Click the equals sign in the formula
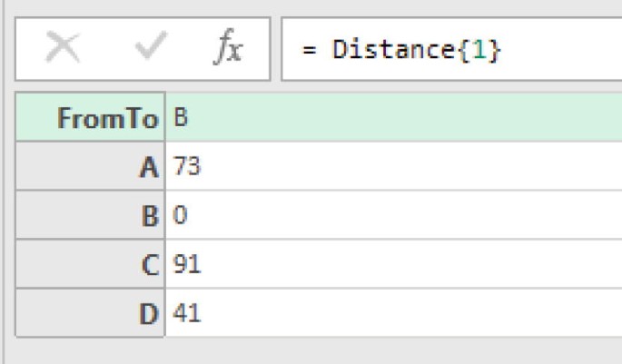The width and height of the screenshot is (622, 364). tap(309, 49)
